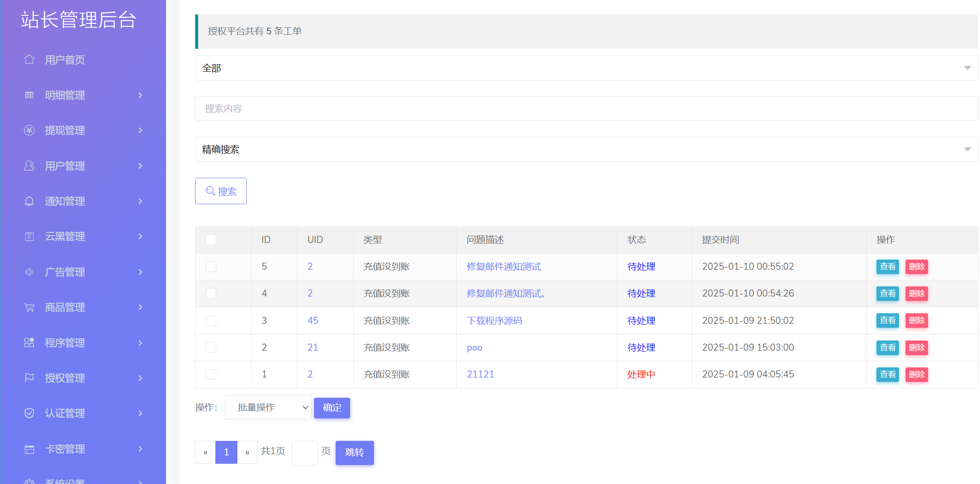
Task: Click the home icon beside 用户首页
Action: click(29, 59)
